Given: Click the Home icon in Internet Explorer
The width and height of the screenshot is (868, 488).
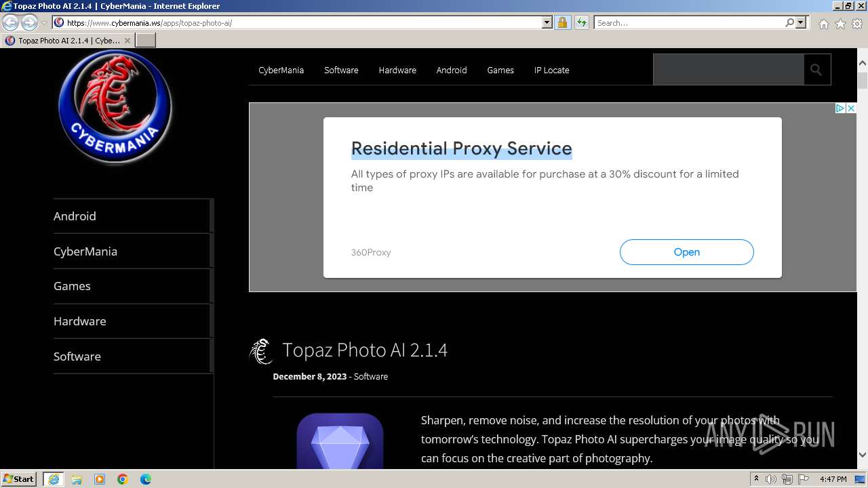Looking at the screenshot, I should [823, 24].
